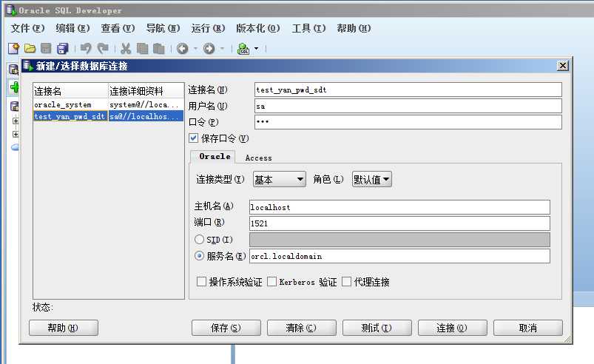Click the Redo toolbar icon
The height and width of the screenshot is (364, 594).
tap(103, 49)
